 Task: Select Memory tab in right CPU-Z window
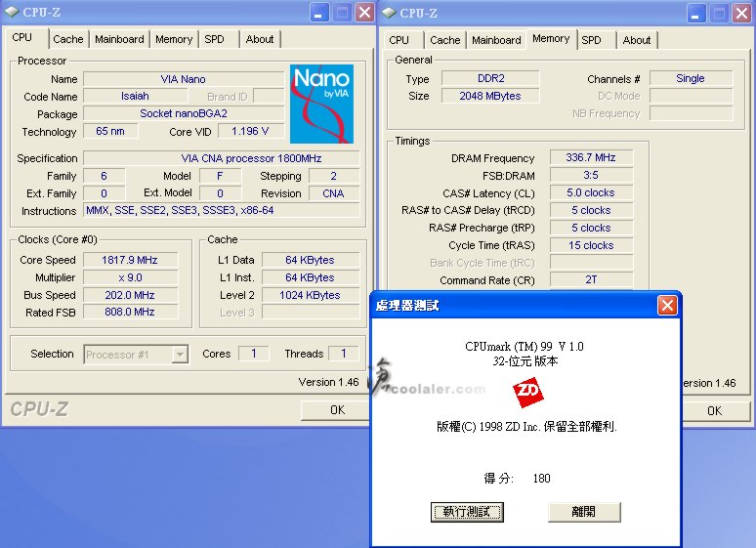pyautogui.click(x=551, y=39)
